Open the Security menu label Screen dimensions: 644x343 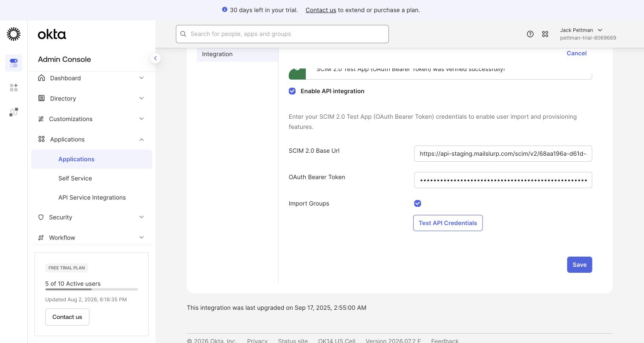(x=60, y=217)
